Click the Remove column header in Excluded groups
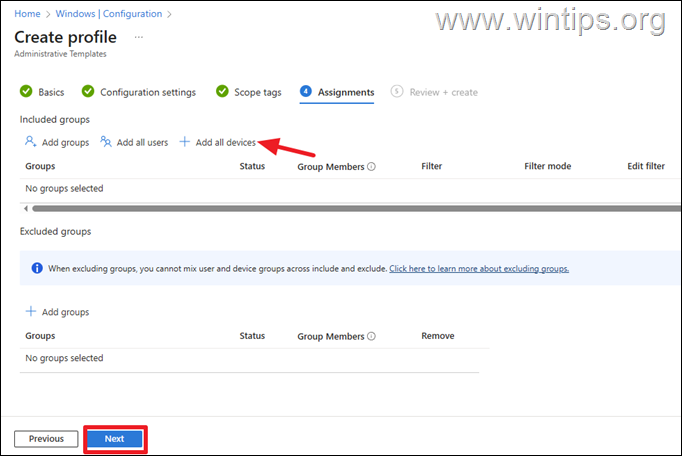 438,336
